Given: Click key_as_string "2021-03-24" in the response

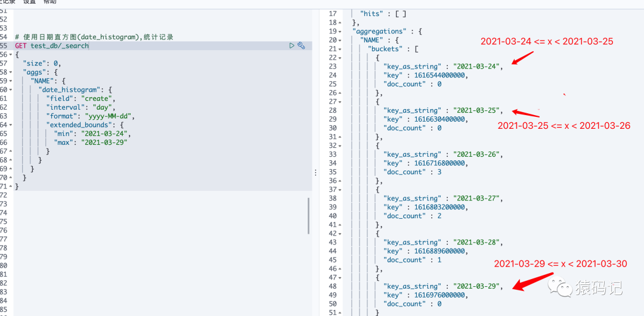Looking at the screenshot, I should pos(443,67).
